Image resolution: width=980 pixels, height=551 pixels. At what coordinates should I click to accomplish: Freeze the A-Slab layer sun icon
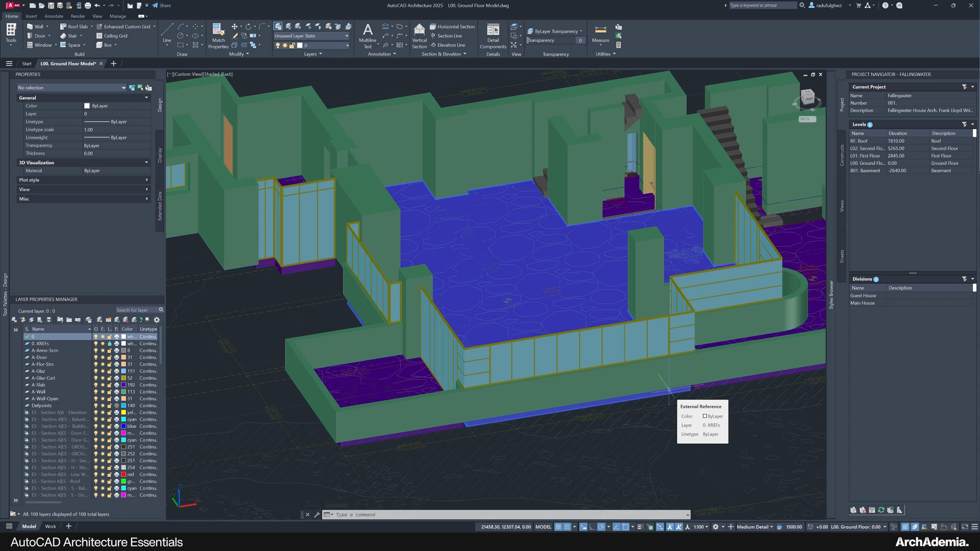pyautogui.click(x=103, y=385)
